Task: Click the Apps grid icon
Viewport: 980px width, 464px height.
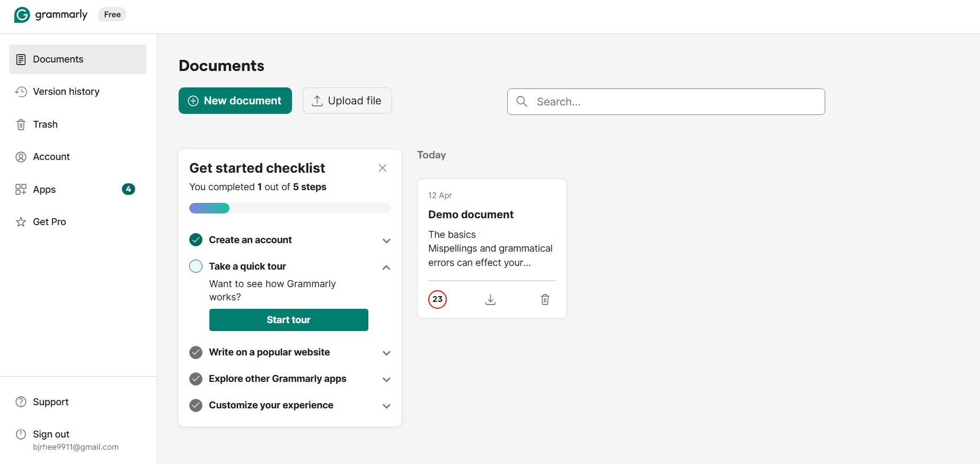Action: click(21, 190)
